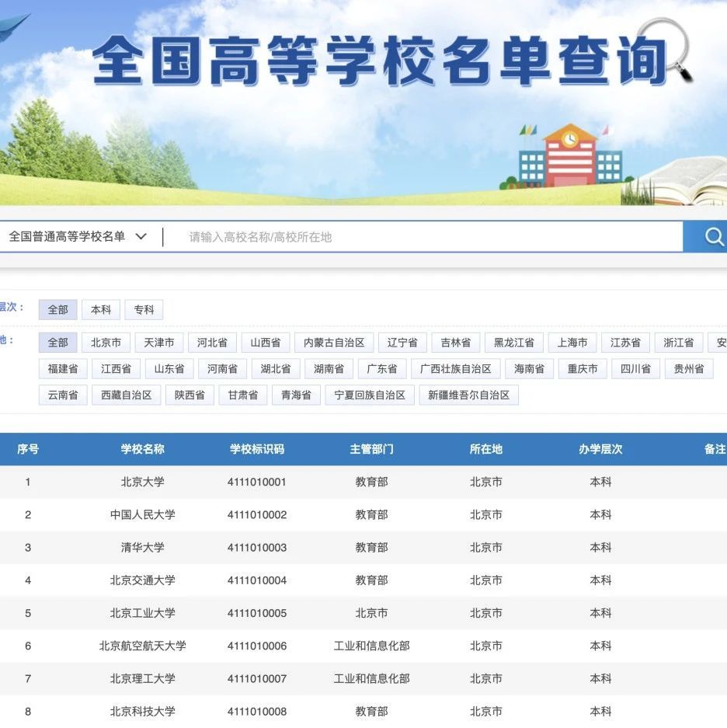The width and height of the screenshot is (727, 728).
Task: Click the 中国人民大学 table cell
Action: 142,515
